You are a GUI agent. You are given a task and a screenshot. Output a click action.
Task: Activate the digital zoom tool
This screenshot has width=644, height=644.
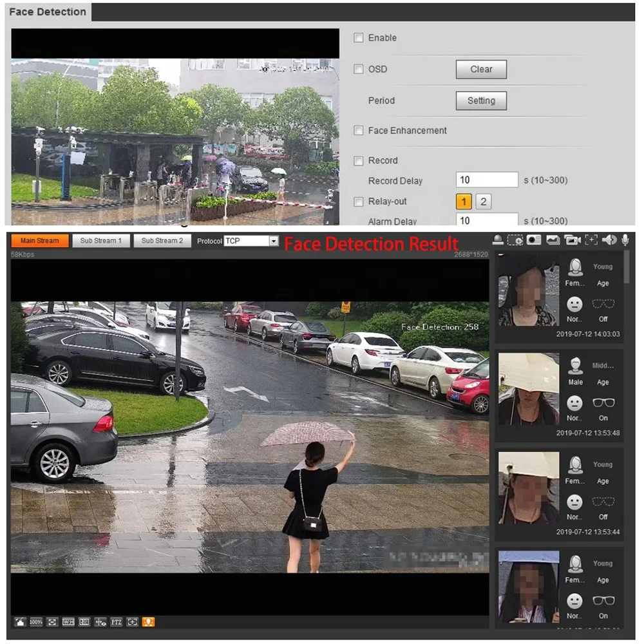tap(515, 240)
